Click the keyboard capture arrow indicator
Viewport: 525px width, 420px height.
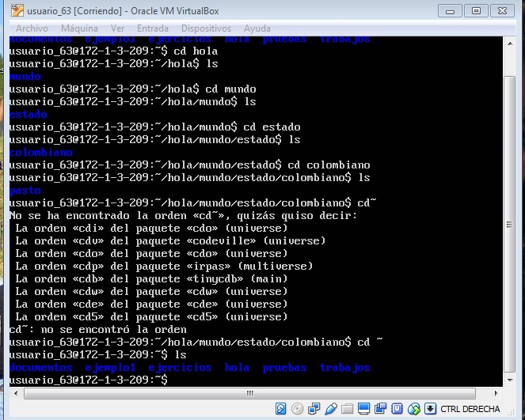coord(430,409)
